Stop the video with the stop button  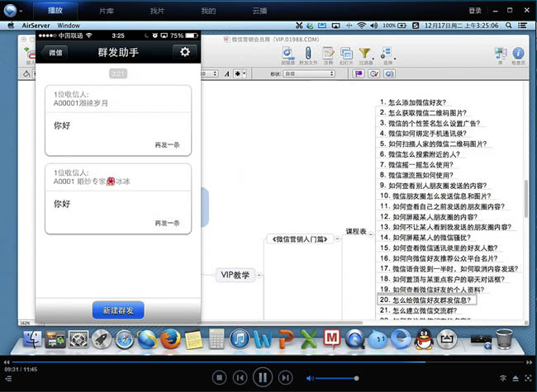coord(219,377)
